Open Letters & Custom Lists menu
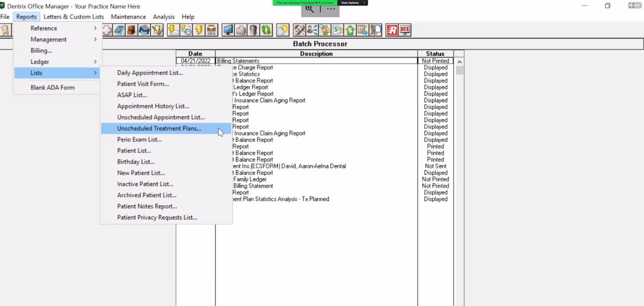 pyautogui.click(x=74, y=17)
